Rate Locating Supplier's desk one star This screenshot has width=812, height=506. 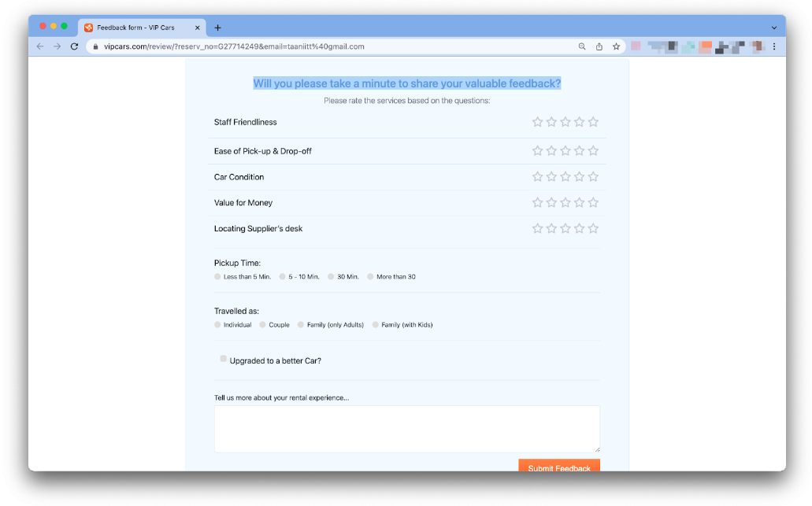537,229
